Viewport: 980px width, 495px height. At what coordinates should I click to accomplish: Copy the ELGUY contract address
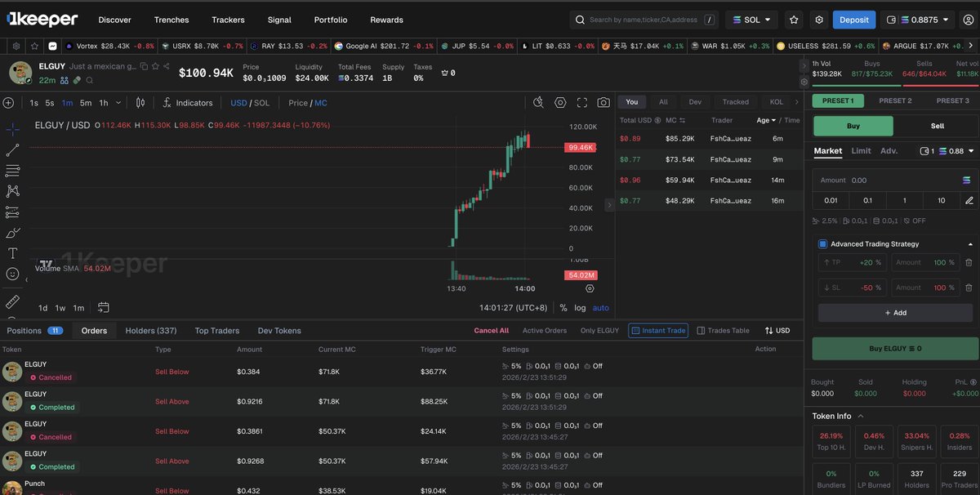pyautogui.click(x=144, y=66)
